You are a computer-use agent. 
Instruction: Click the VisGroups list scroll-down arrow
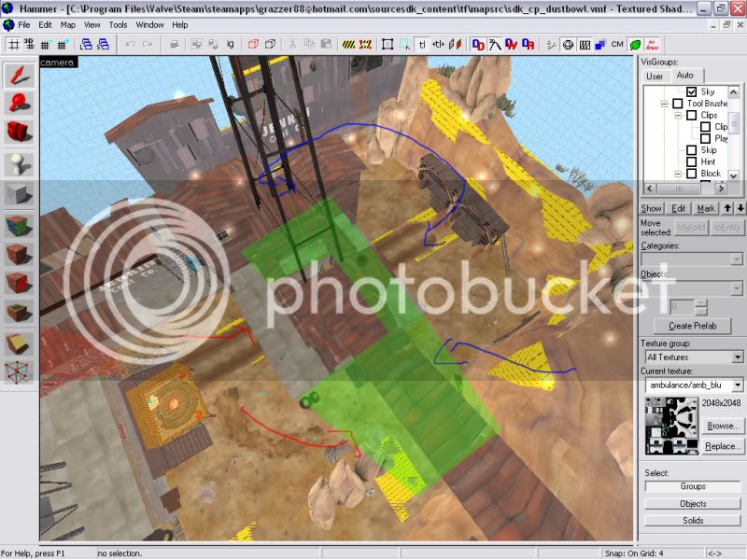pyautogui.click(x=734, y=175)
